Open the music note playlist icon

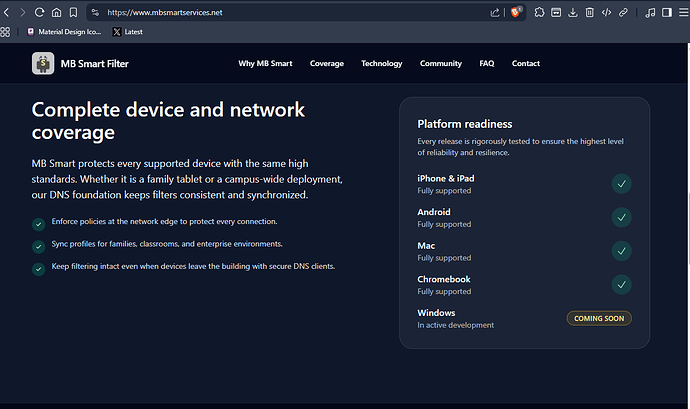pyautogui.click(x=650, y=12)
